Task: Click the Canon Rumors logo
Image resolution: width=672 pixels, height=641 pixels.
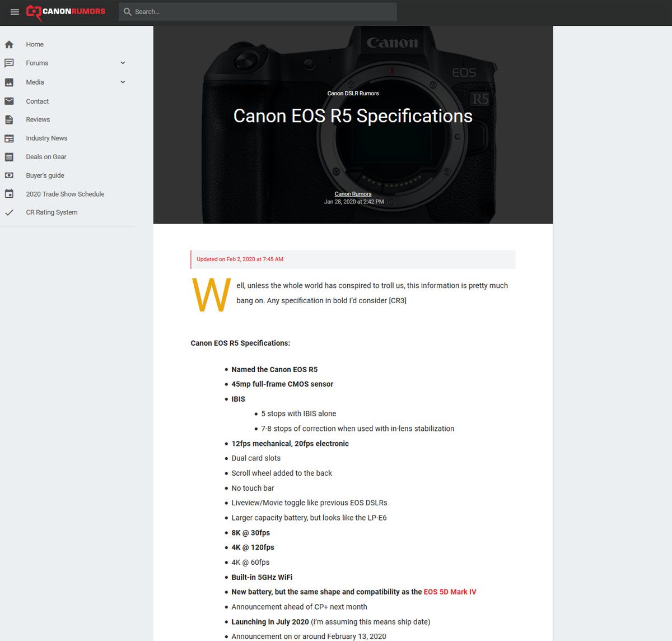Action: [66, 12]
